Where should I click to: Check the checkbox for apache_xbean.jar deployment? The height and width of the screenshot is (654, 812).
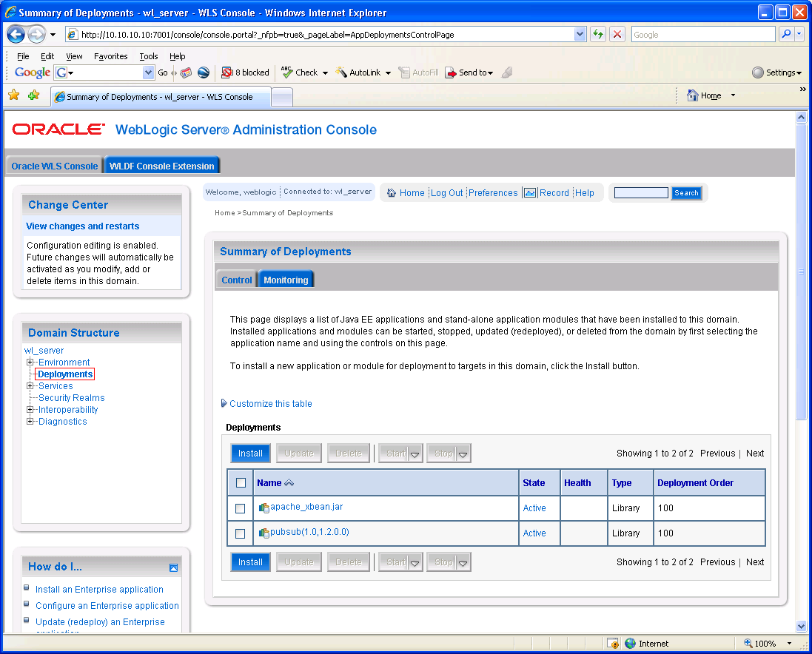240,508
